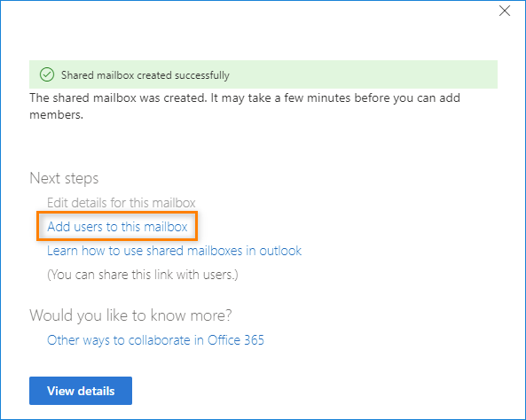
Task: Click the blue View details button's label
Action: coord(81,391)
